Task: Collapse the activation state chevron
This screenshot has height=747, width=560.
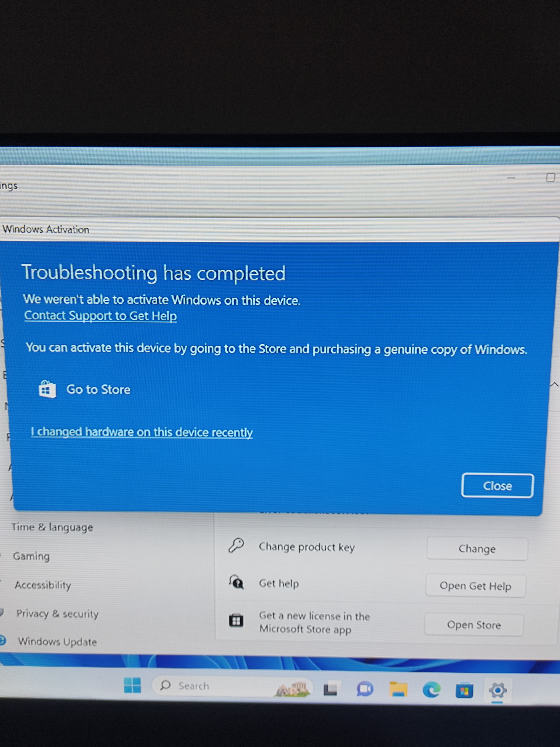Action: point(554,385)
